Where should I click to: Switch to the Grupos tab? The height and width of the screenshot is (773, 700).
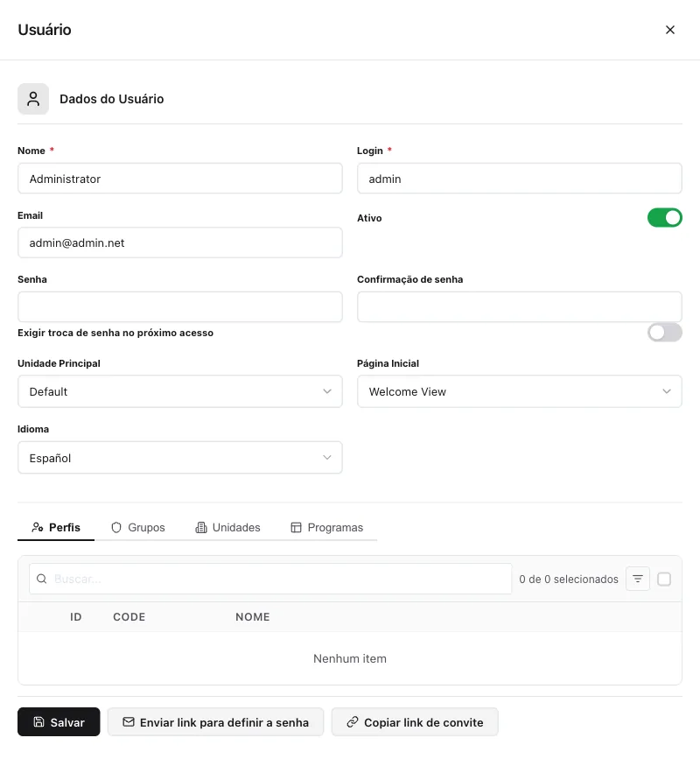pyautogui.click(x=138, y=528)
